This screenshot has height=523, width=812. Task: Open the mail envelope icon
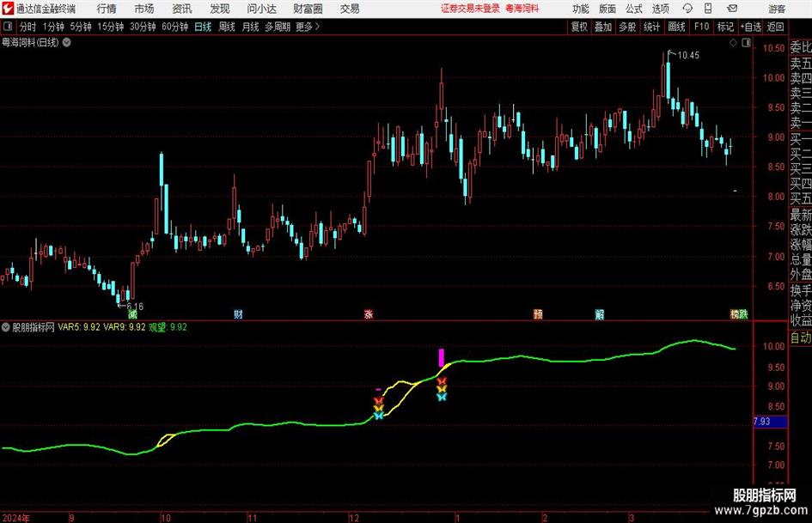coord(732,9)
